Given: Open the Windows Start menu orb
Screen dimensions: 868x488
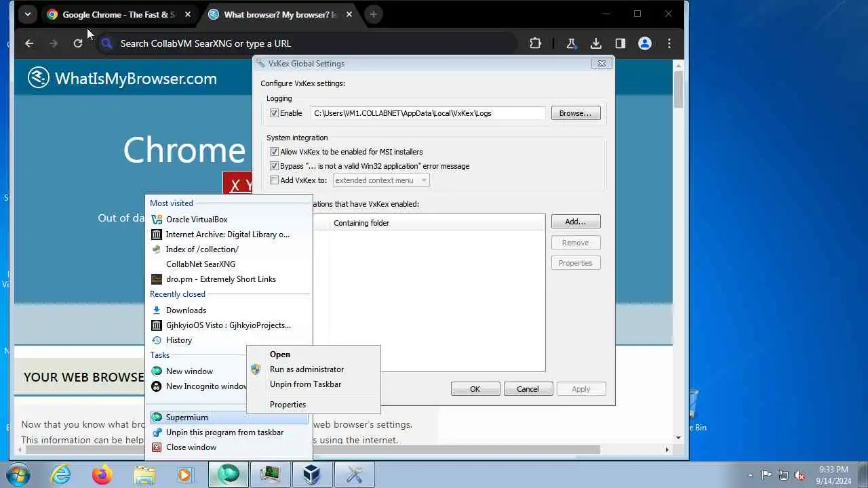Looking at the screenshot, I should coord(17,474).
